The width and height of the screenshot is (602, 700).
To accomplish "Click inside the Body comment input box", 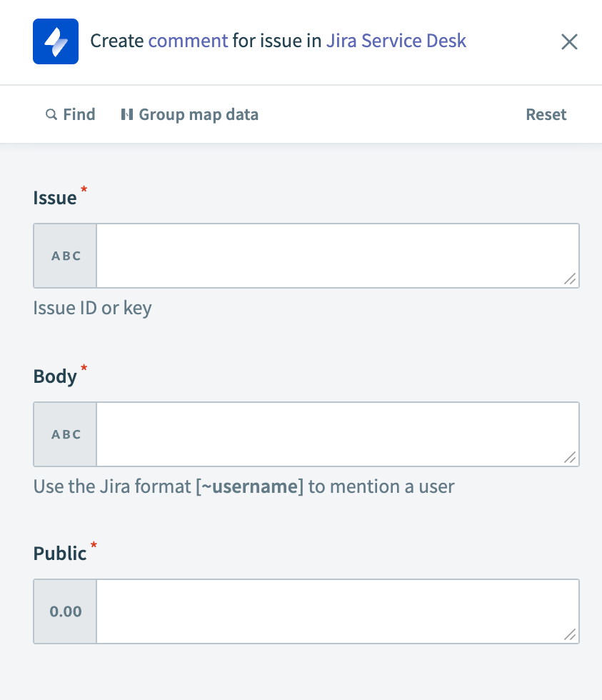I will [x=336, y=434].
